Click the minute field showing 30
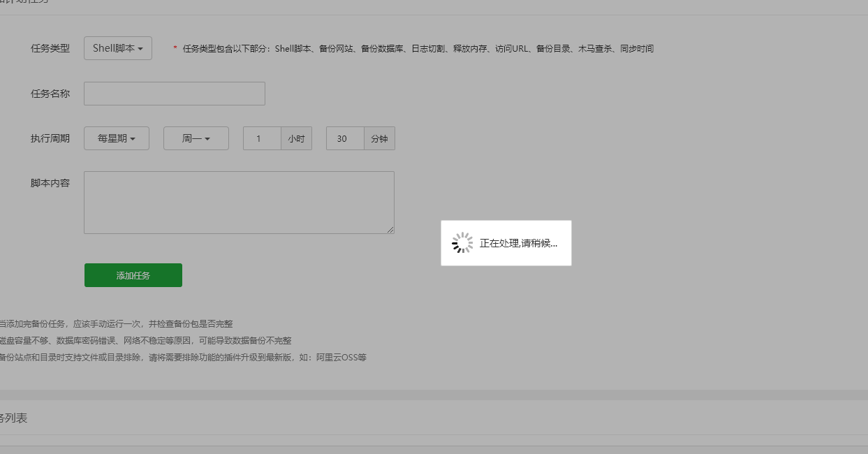Screen dimensions: 868x454 (x=345, y=138)
